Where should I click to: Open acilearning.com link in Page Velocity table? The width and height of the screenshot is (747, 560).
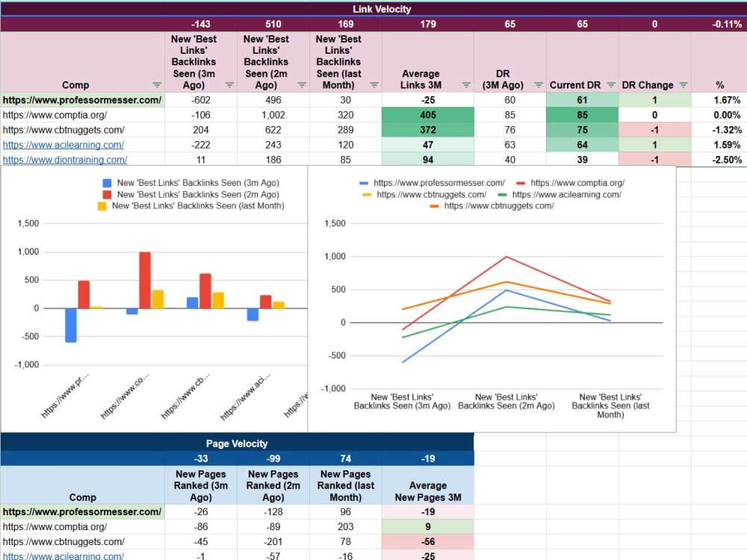coord(63,556)
